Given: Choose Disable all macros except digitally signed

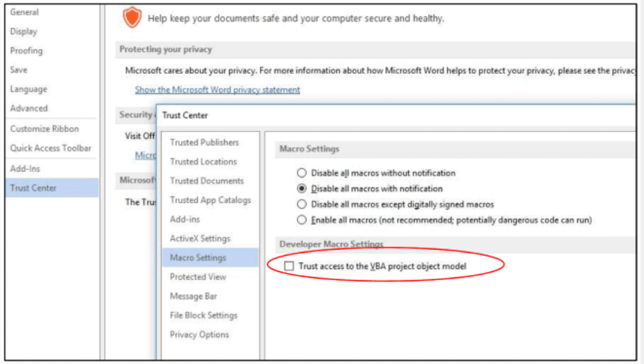Looking at the screenshot, I should point(302,205).
